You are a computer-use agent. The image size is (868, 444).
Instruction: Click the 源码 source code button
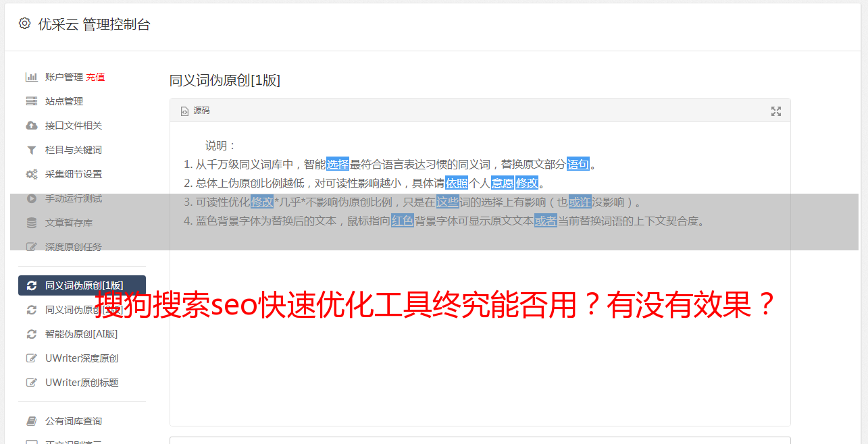pos(195,111)
